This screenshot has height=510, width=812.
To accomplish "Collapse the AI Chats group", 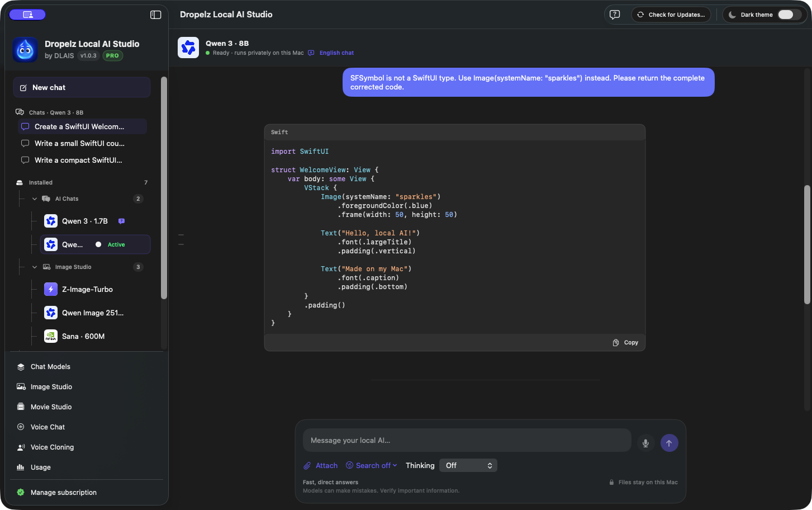I will 35,199.
